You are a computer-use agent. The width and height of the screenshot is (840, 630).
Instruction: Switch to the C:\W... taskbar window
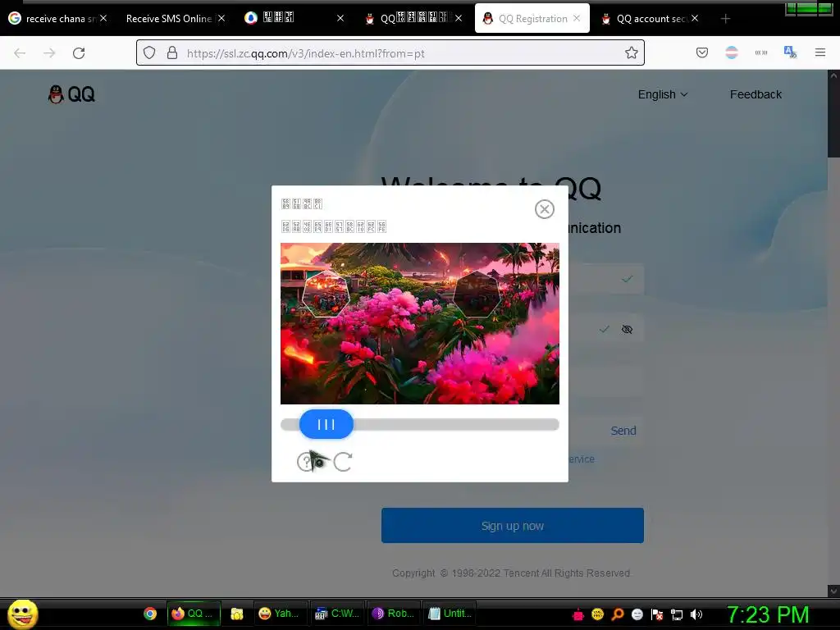tap(337, 614)
